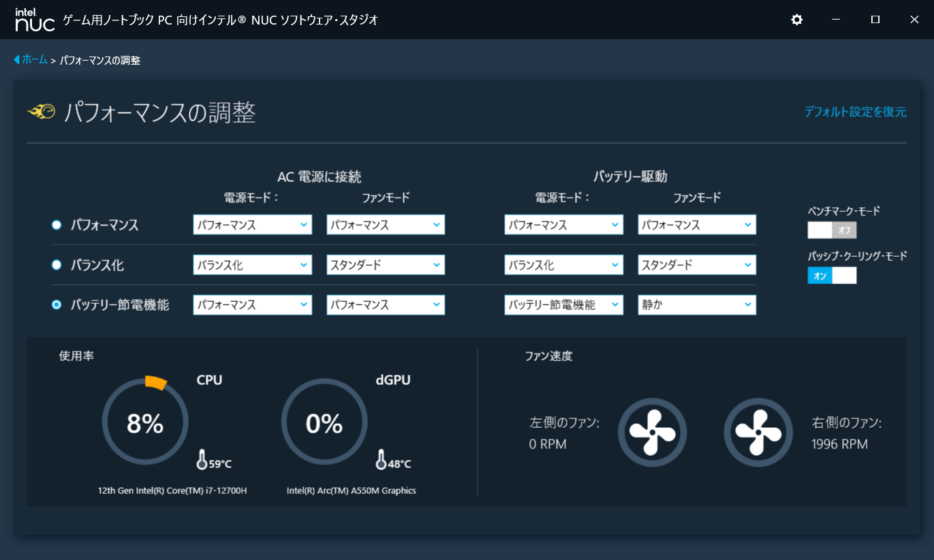Screen dimensions: 934x560
Task: Click the パフォーマンスの調整 breadcrumb text
Action: [100, 61]
